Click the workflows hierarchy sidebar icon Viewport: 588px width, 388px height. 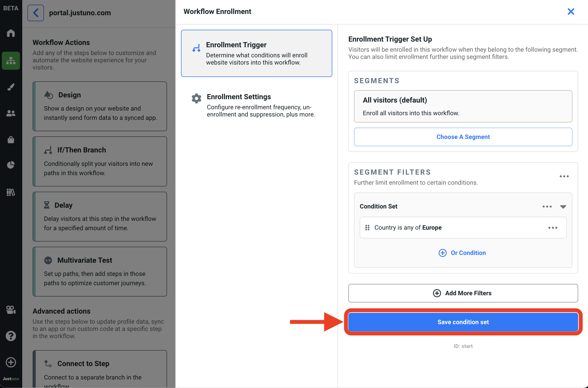11,61
